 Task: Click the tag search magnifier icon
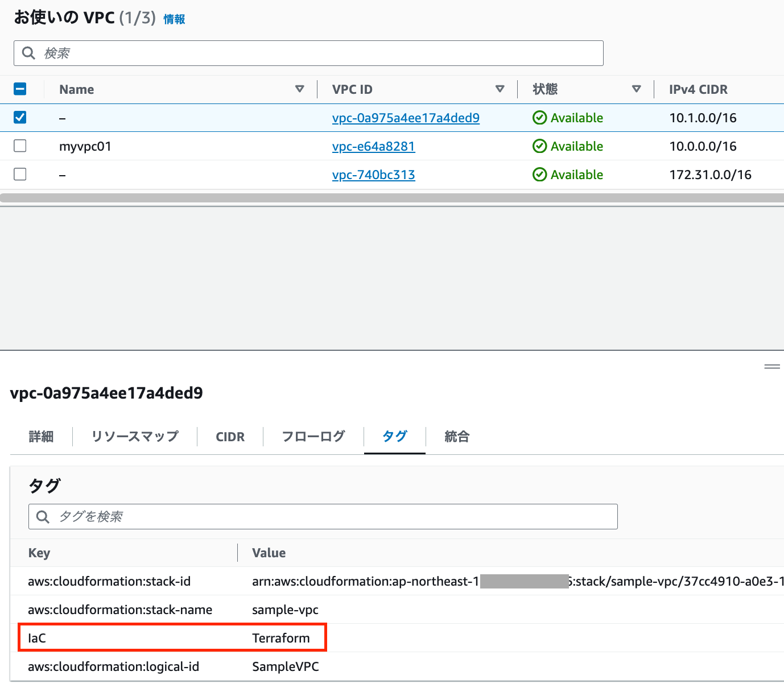[43, 516]
